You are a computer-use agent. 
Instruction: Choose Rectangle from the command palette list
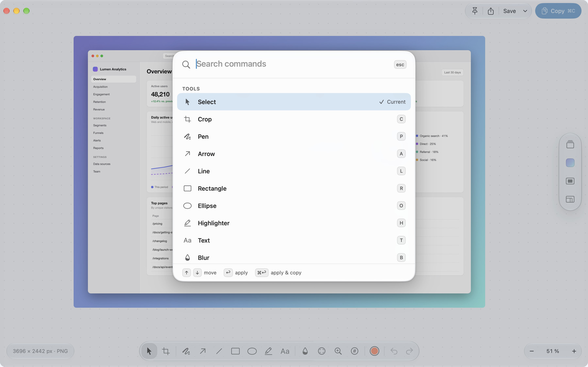294,188
